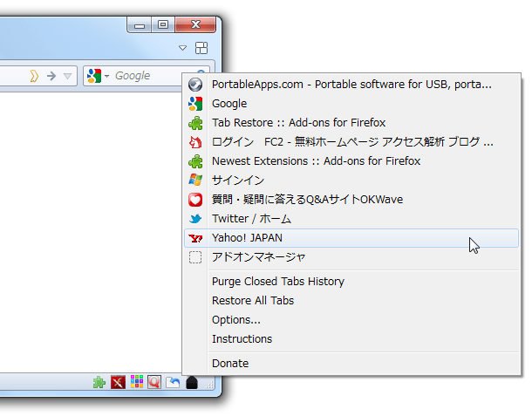Screen dimensions: 532x416
Task: Restore the Google closed tab
Action: coord(351,104)
